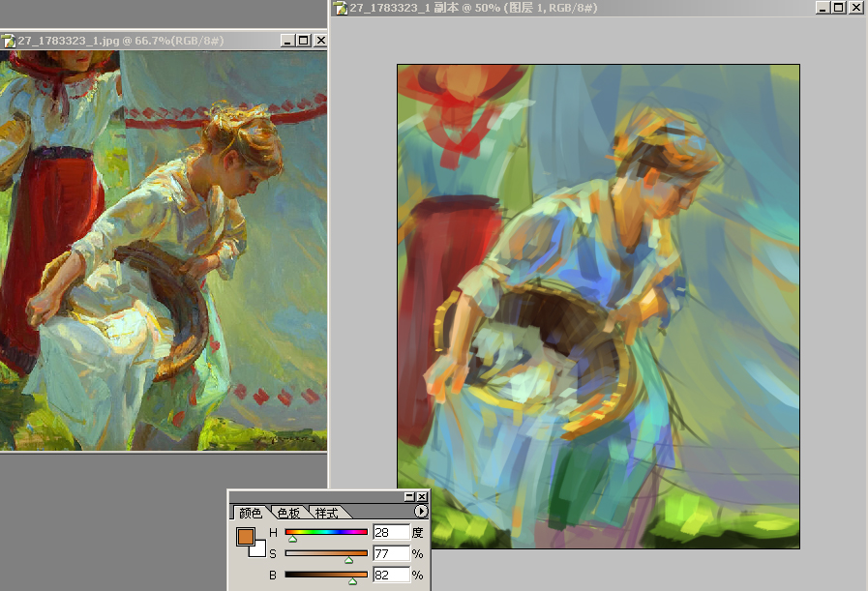
Task: Click the H value field showing 28
Action: tap(391, 532)
